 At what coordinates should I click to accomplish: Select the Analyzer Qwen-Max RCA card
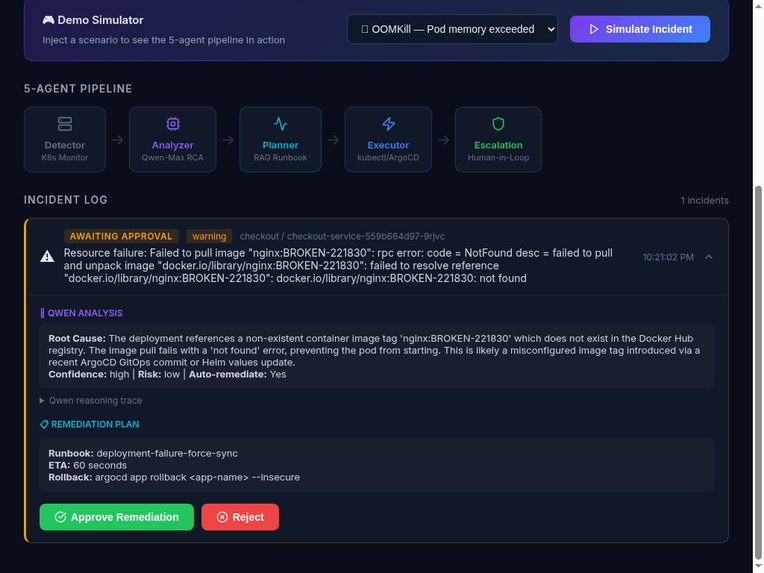pyautogui.click(x=172, y=139)
